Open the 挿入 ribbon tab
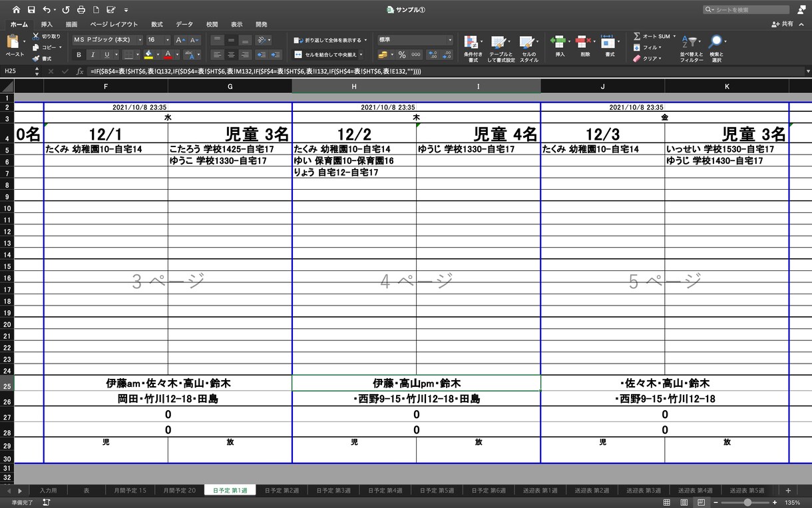 click(47, 24)
